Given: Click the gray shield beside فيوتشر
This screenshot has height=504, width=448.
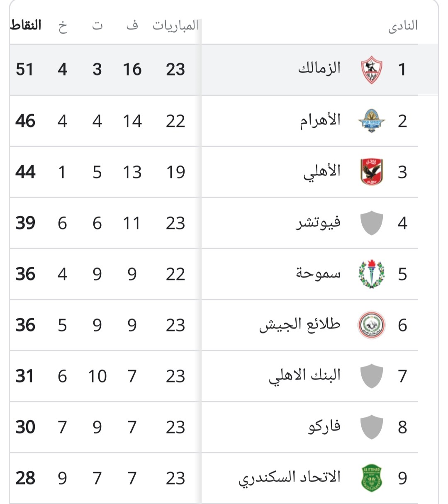Looking at the screenshot, I should click(x=371, y=223).
